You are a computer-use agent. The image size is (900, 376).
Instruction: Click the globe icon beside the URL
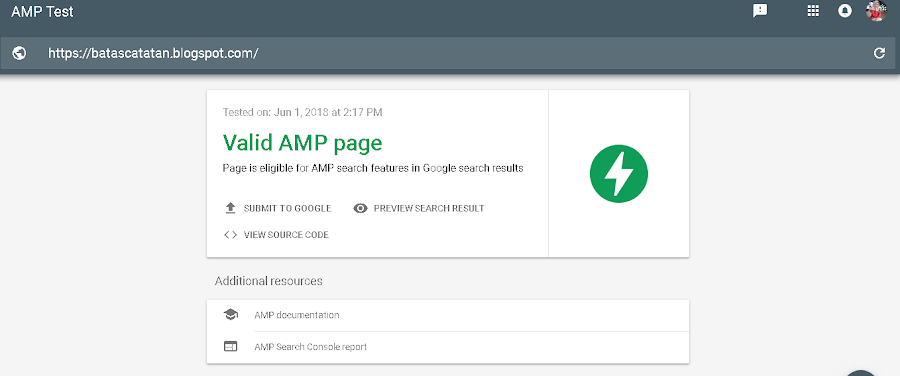point(20,53)
